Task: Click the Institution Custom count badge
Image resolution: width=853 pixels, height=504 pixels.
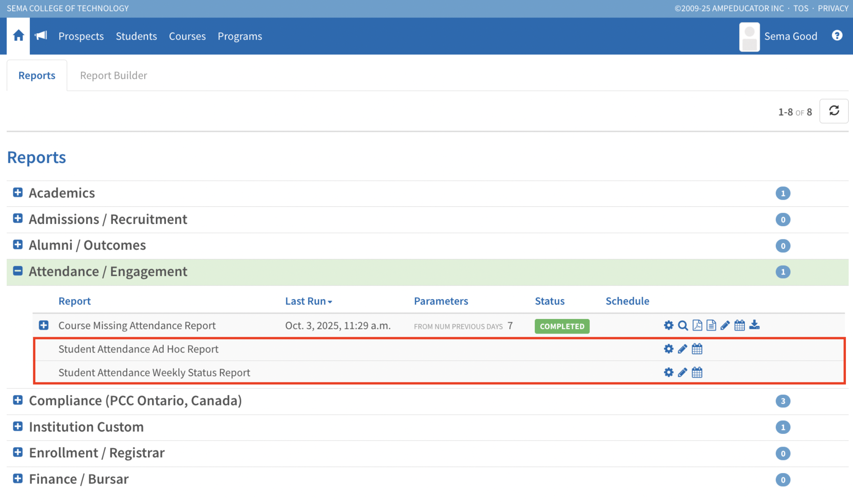Action: [782, 427]
